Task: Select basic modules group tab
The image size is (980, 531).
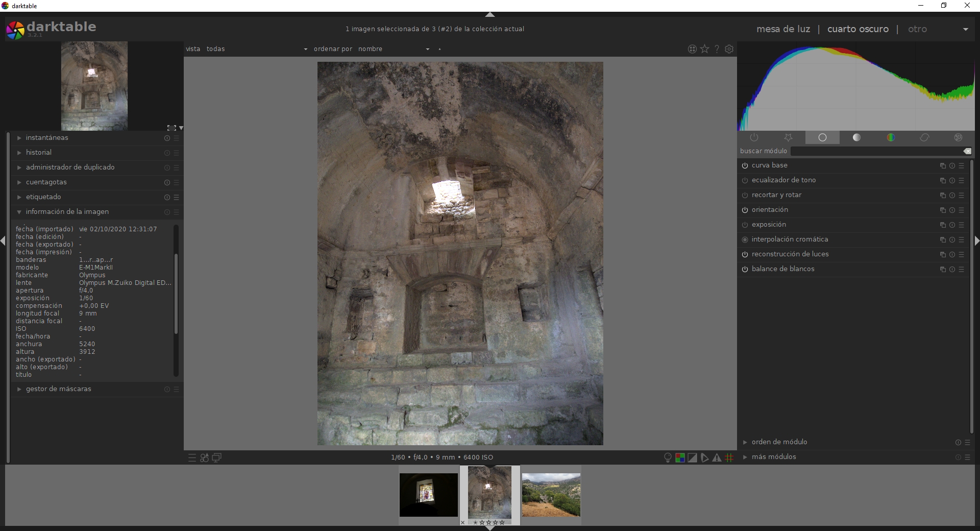Action: 822,137
